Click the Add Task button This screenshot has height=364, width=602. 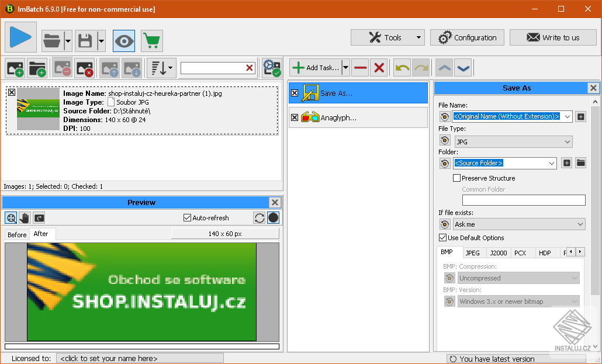click(x=315, y=68)
